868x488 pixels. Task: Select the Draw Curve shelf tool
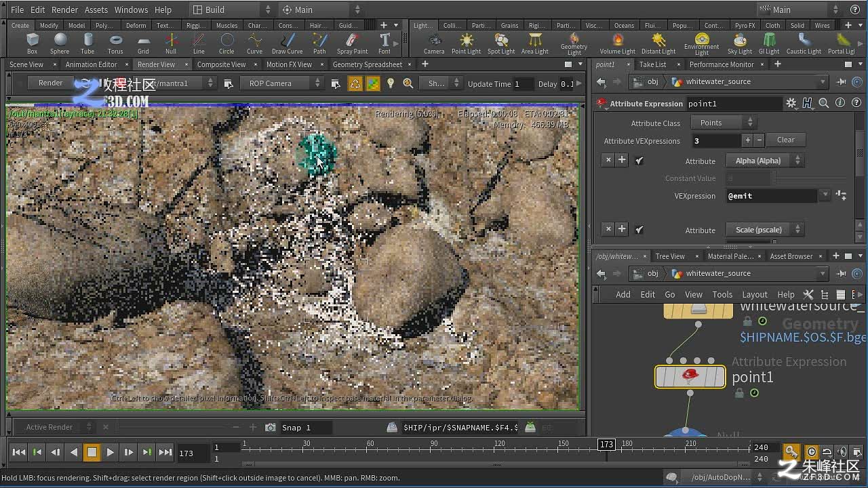pos(288,43)
